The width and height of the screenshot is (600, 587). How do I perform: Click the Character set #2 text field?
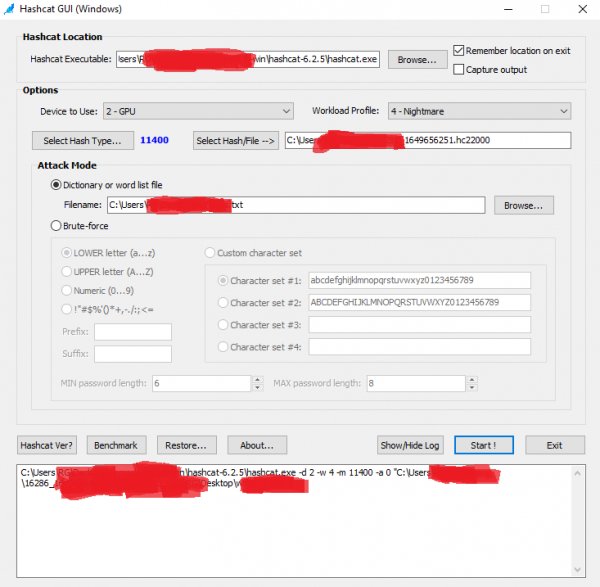(x=419, y=303)
